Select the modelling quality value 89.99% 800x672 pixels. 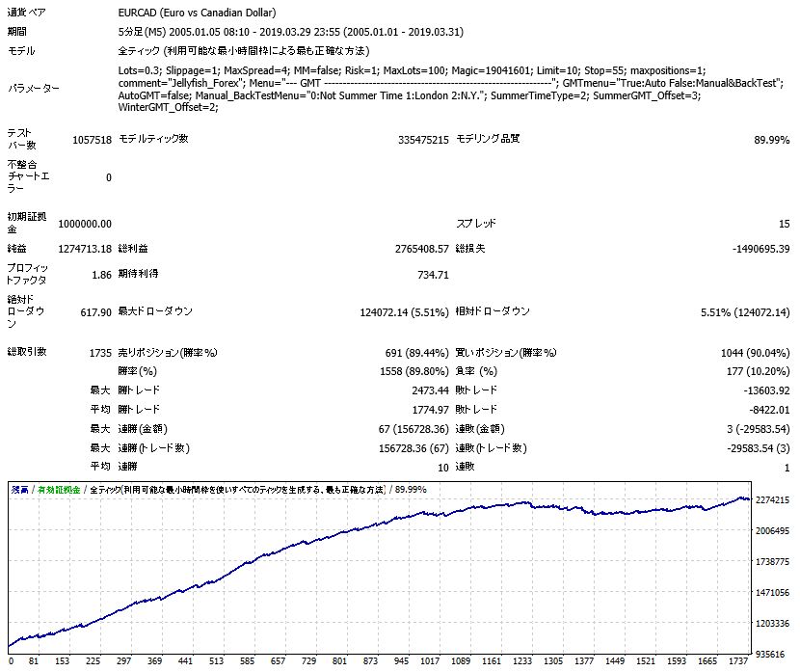[771, 139]
